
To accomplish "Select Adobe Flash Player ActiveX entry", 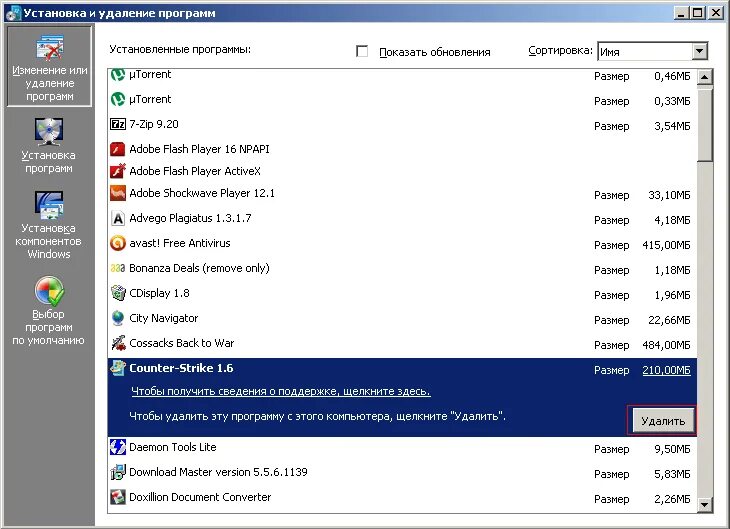I will [195, 171].
